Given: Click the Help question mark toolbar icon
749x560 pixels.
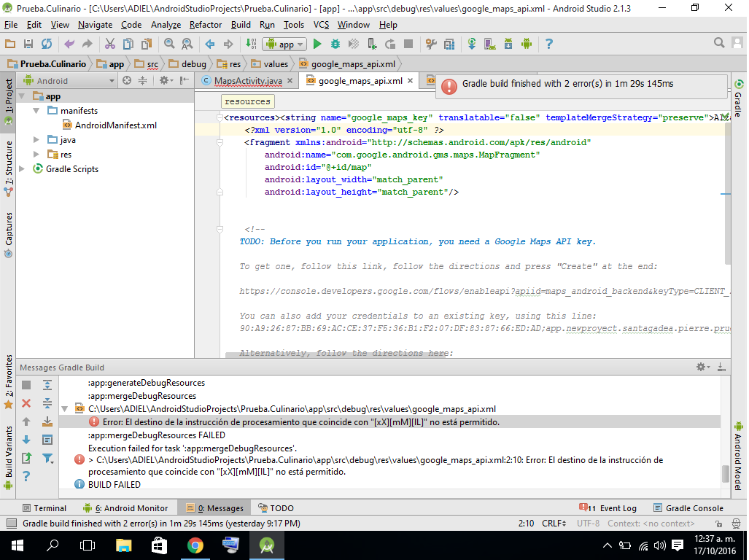Looking at the screenshot, I should (x=549, y=44).
